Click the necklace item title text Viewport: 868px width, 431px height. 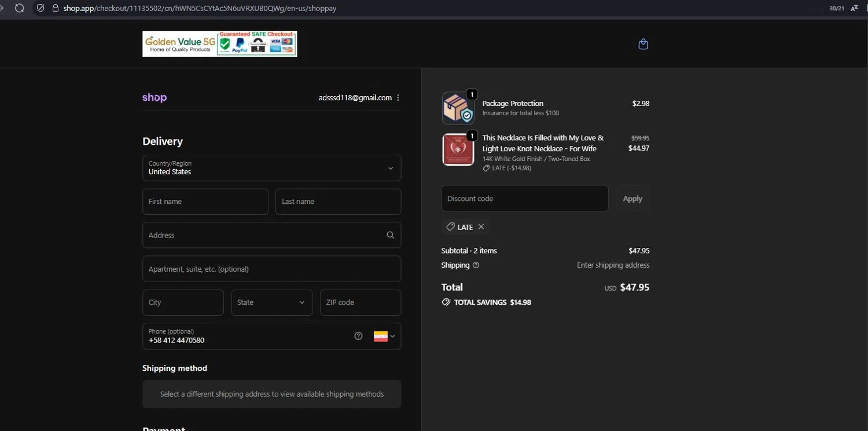coord(543,143)
